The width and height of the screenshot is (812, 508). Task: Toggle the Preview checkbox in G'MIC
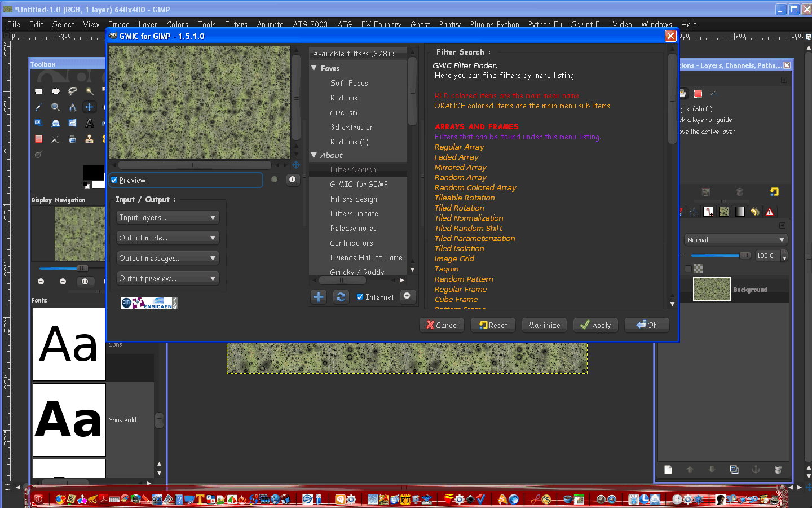click(114, 180)
